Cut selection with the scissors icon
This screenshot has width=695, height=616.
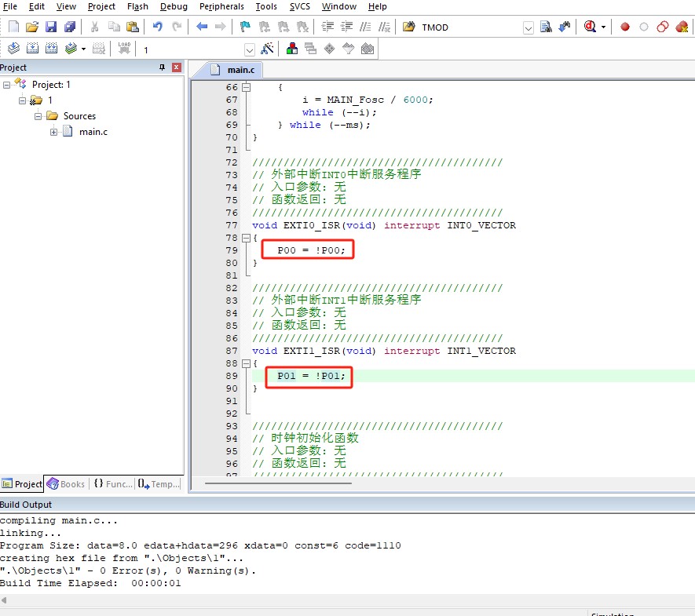pos(94,27)
